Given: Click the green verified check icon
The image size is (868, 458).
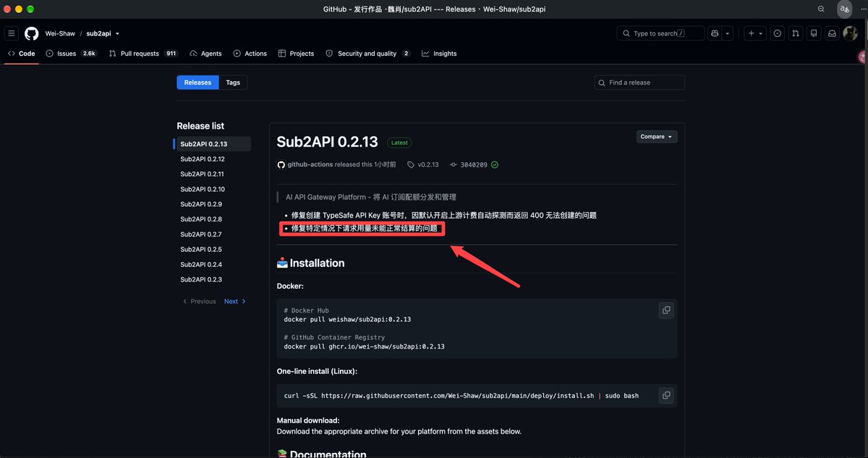Looking at the screenshot, I should tap(495, 165).
